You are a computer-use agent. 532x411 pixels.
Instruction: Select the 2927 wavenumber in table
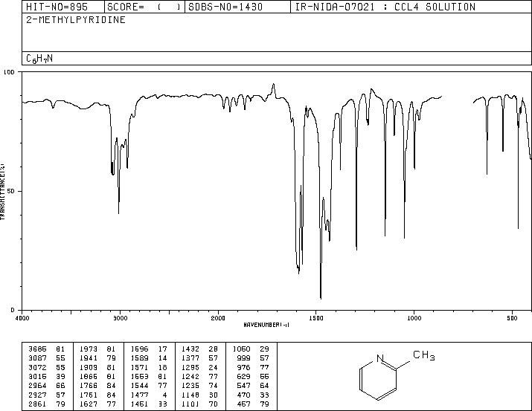[x=37, y=395]
